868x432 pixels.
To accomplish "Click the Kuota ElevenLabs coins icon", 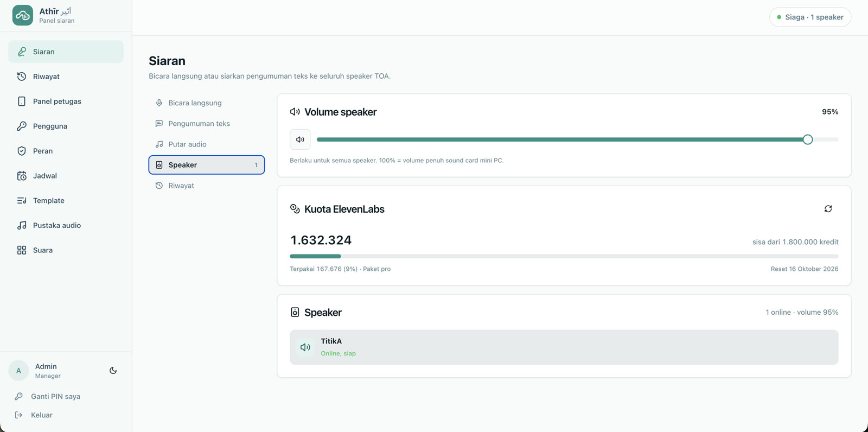I will click(295, 209).
